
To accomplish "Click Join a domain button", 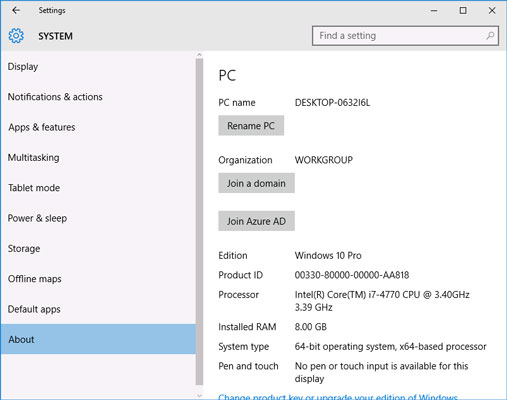I will (x=256, y=183).
